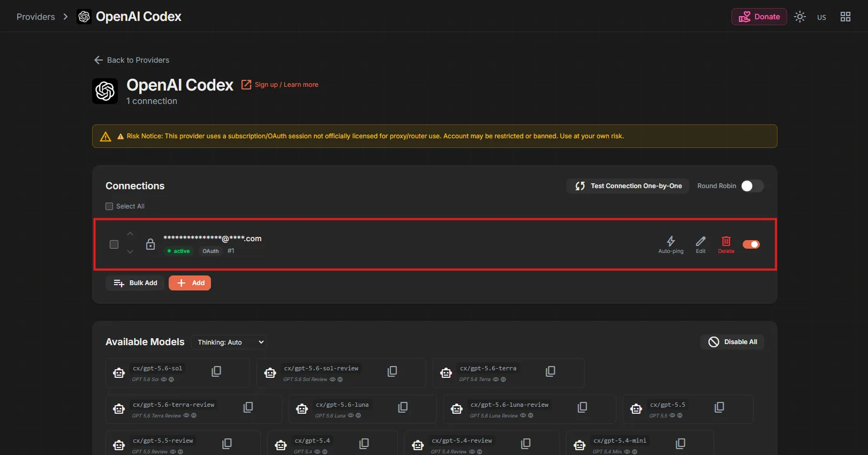Click the cx/gpt-5.6-terra-review model name
The height and width of the screenshot is (455, 868).
click(x=173, y=405)
